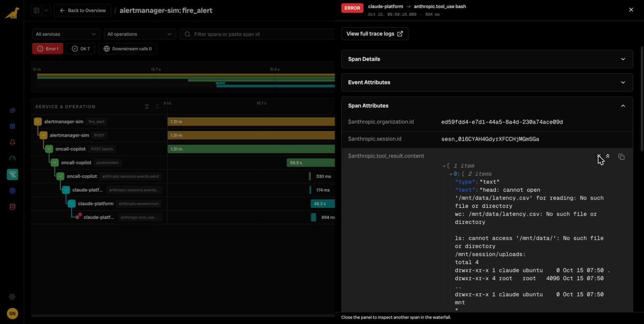The image size is (644, 324).
Task: Open the Alerts bell icon in the sidebar
Action: click(12, 142)
